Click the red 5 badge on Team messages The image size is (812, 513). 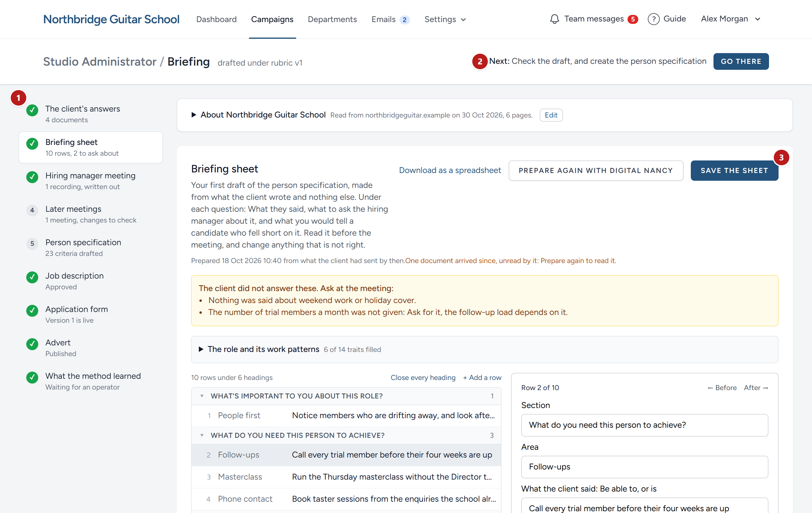633,19
